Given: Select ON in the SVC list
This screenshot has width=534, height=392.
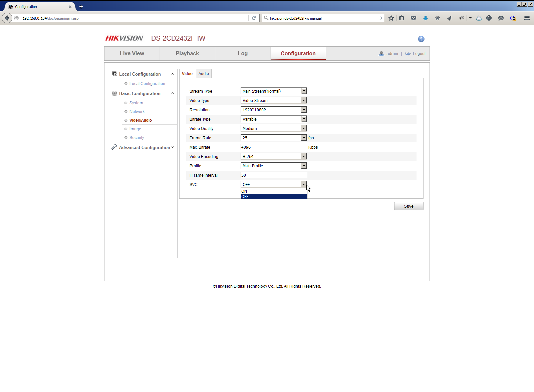Looking at the screenshot, I should coord(274,191).
